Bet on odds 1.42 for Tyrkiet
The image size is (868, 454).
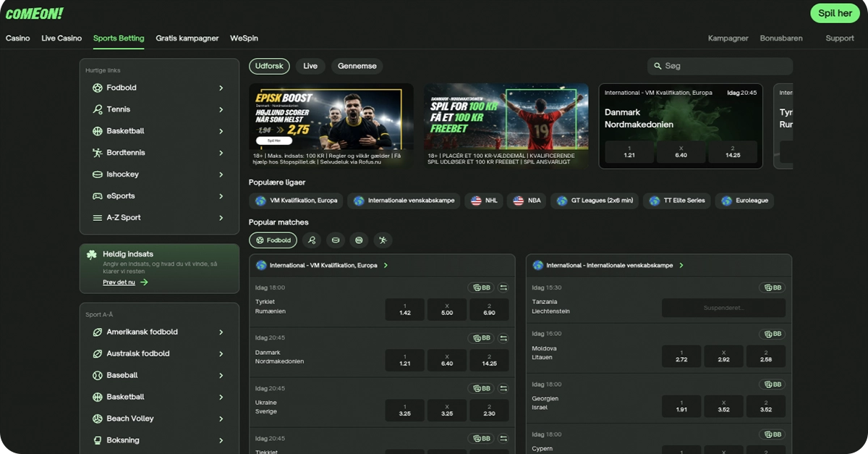(x=405, y=309)
